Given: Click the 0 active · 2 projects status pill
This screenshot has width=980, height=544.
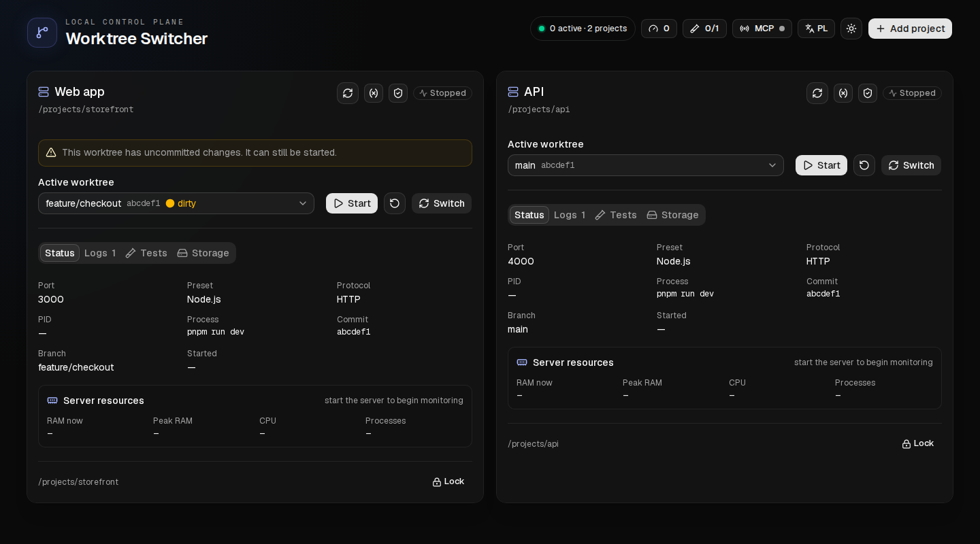Looking at the screenshot, I should tap(583, 29).
